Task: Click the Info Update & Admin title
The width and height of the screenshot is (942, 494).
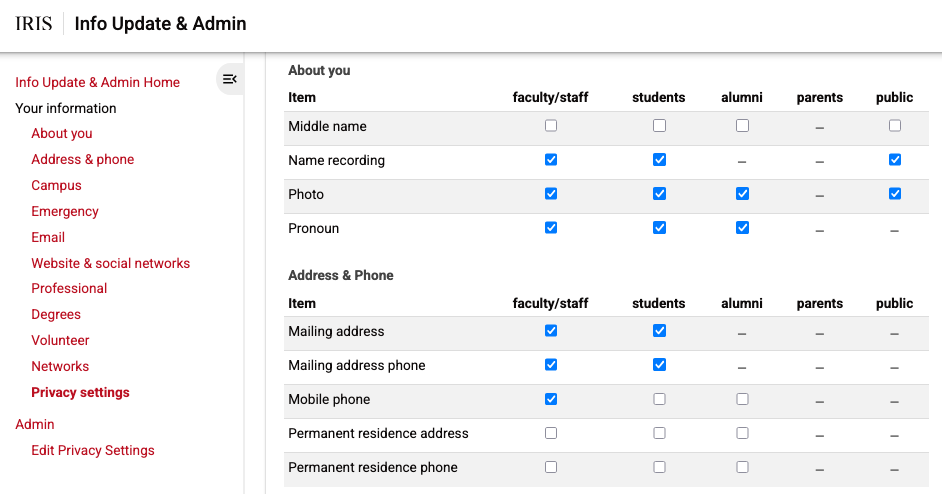Action: coord(160,23)
